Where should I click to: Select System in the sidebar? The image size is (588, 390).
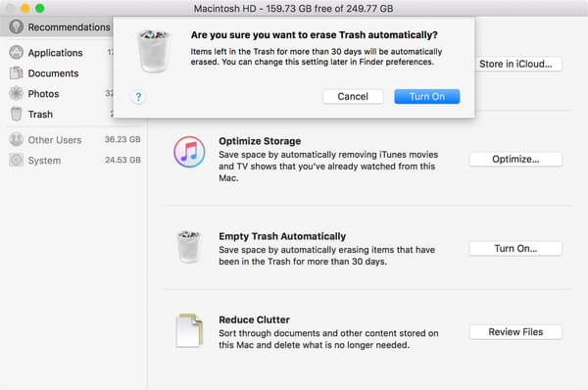click(x=74, y=160)
